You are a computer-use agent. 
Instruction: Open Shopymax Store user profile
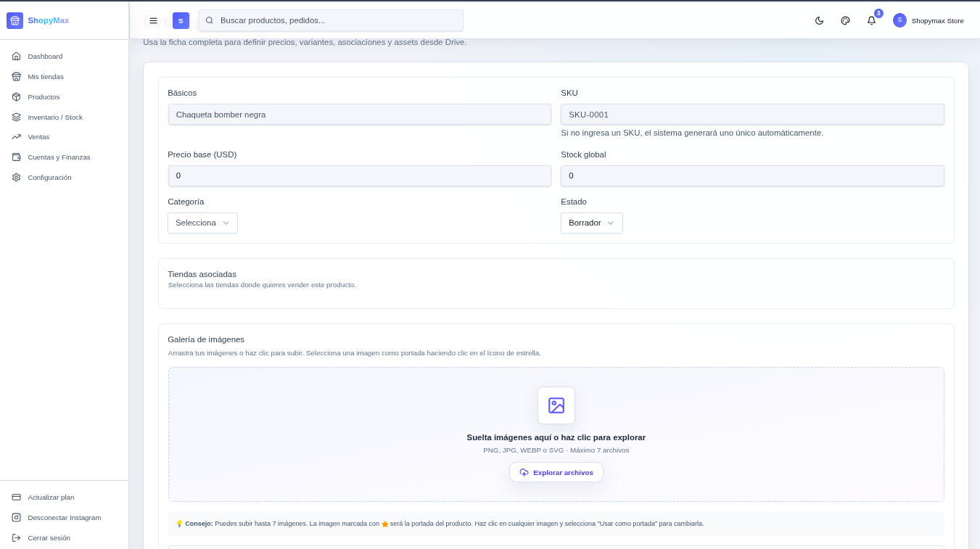[928, 20]
